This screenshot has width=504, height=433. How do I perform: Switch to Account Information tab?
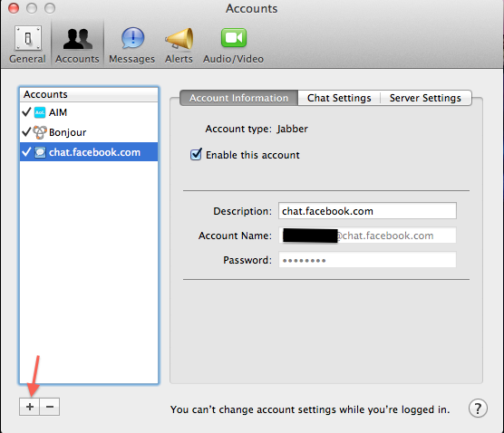[x=238, y=98]
